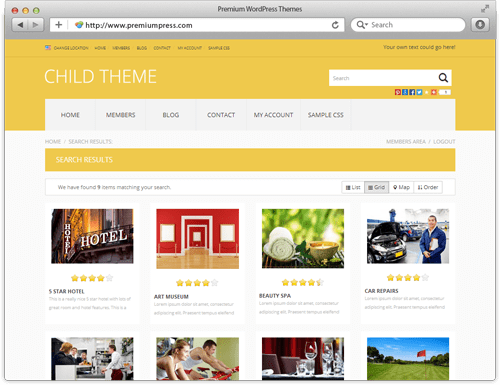Click the star rating under Art Museum
Screen dimensions: 500x385
[197, 283]
